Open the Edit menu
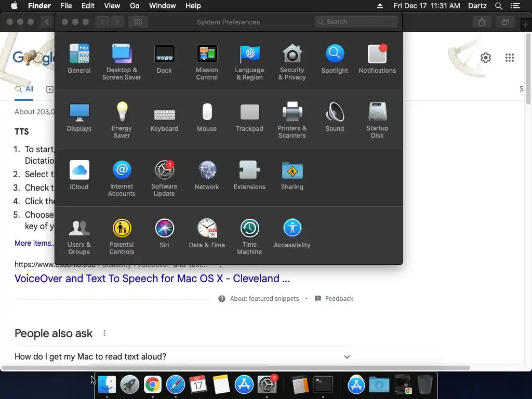Viewport: 532px width, 399px height. (x=88, y=6)
